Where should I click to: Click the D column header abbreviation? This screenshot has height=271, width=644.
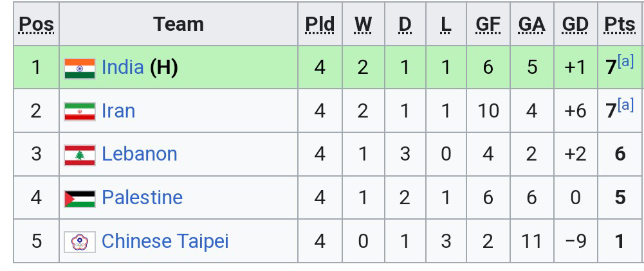tap(405, 24)
